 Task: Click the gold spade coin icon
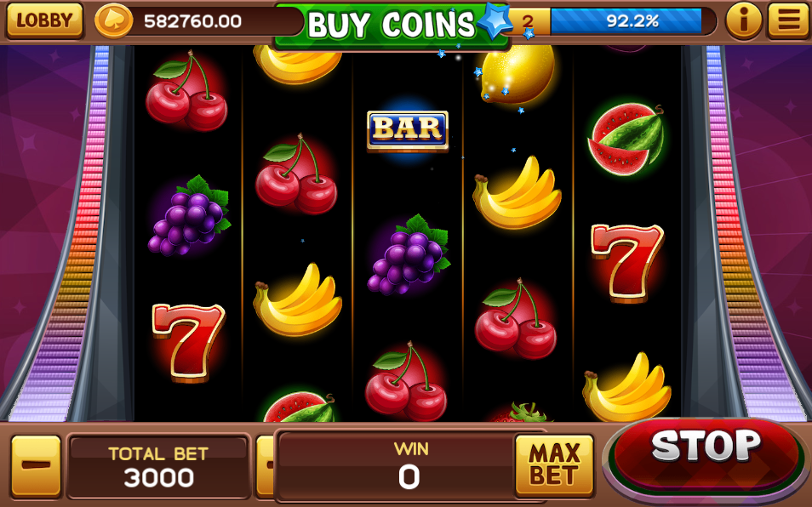tap(113, 20)
